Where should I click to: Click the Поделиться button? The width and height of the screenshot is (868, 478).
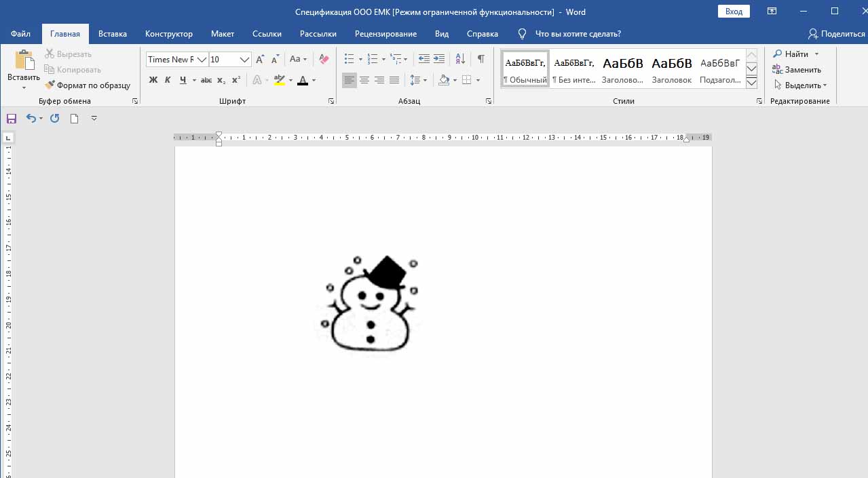coord(836,34)
